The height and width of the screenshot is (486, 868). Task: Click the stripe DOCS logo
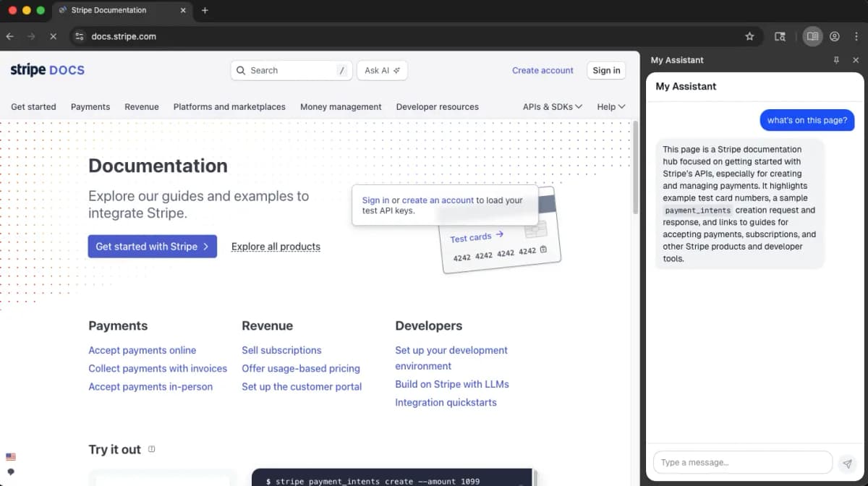pyautogui.click(x=46, y=69)
